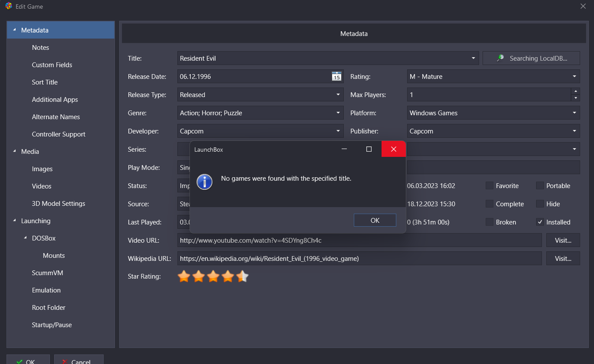This screenshot has width=594, height=364.
Task: Set star rating to five stars
Action: [x=243, y=276]
